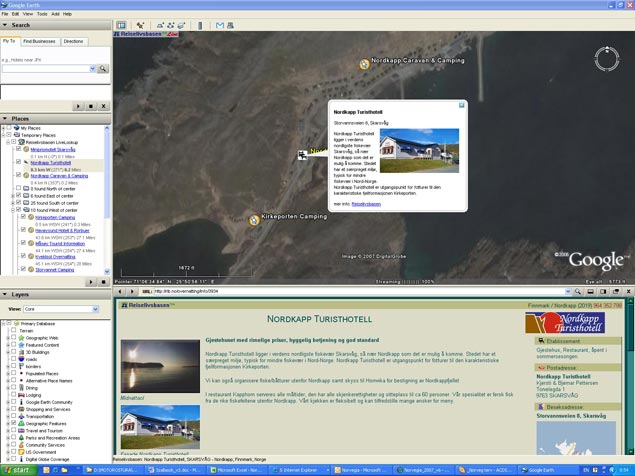Collapse the Places panel header arrow
This screenshot has width=635, height=476.
point(5,119)
